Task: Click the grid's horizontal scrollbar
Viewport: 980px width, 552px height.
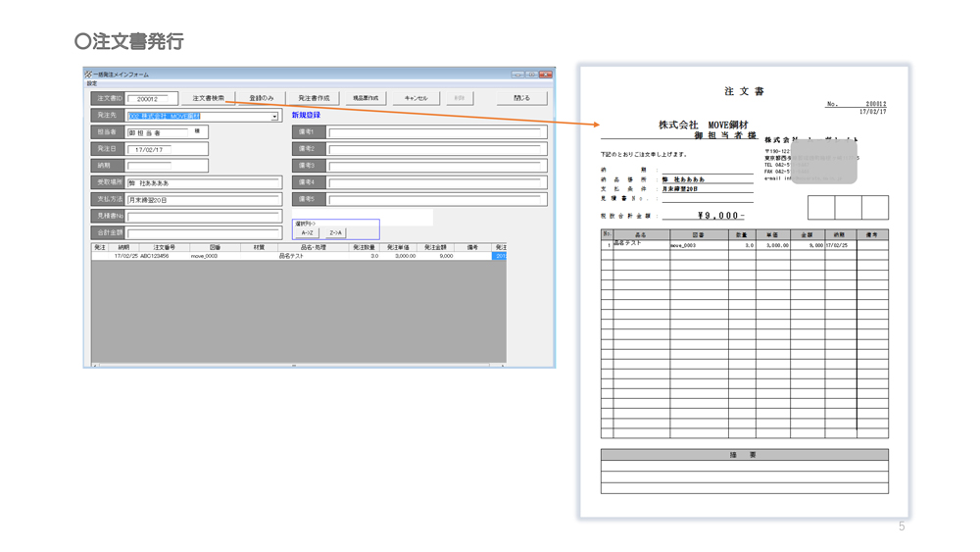Action: coord(298,365)
